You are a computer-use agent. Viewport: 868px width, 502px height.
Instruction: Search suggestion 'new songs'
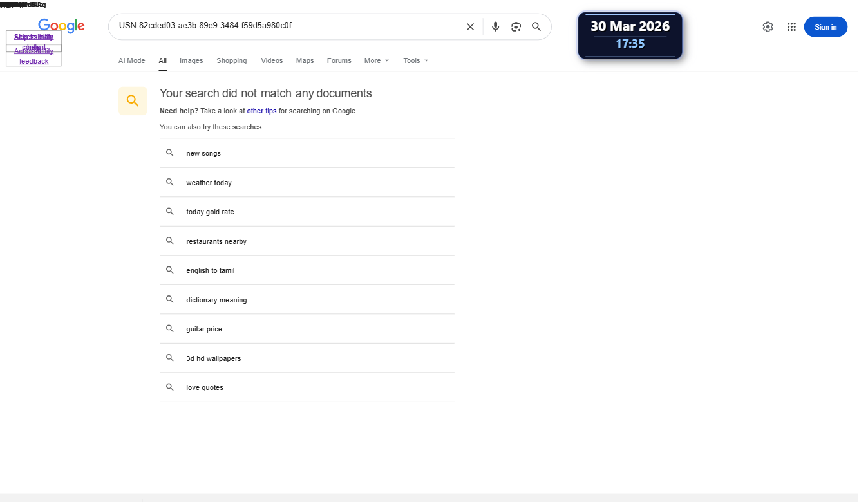click(x=307, y=153)
